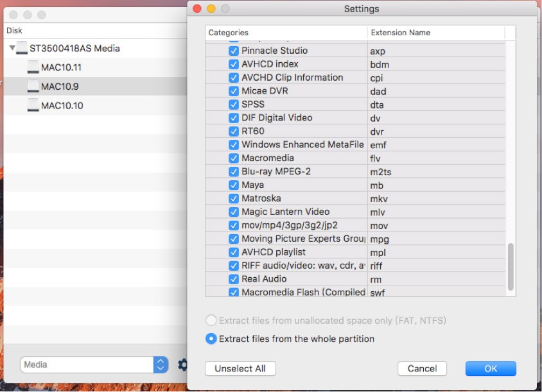Minimize the Settings dialog with yellow button
This screenshot has height=392, width=542.
click(211, 8)
